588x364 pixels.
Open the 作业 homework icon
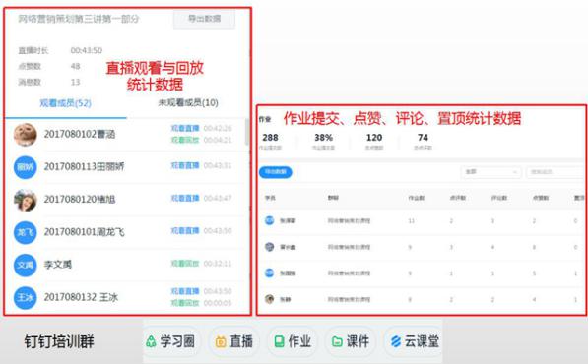coord(293,341)
